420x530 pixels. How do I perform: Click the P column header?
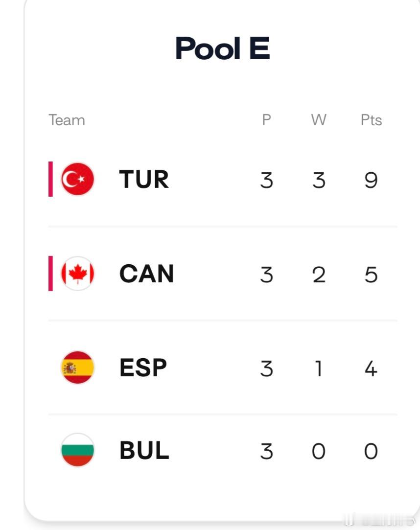[266, 120]
